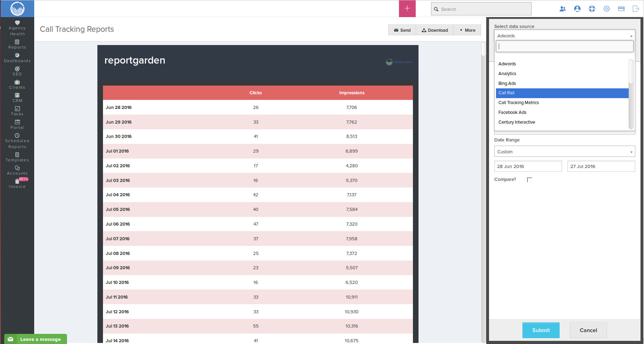Screen dimensions: 644x344
Task: Select Call Rail from the data source list
Action: tap(562, 93)
